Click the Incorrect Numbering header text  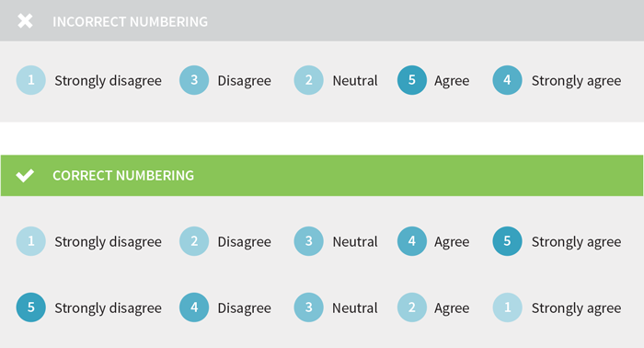[131, 21]
